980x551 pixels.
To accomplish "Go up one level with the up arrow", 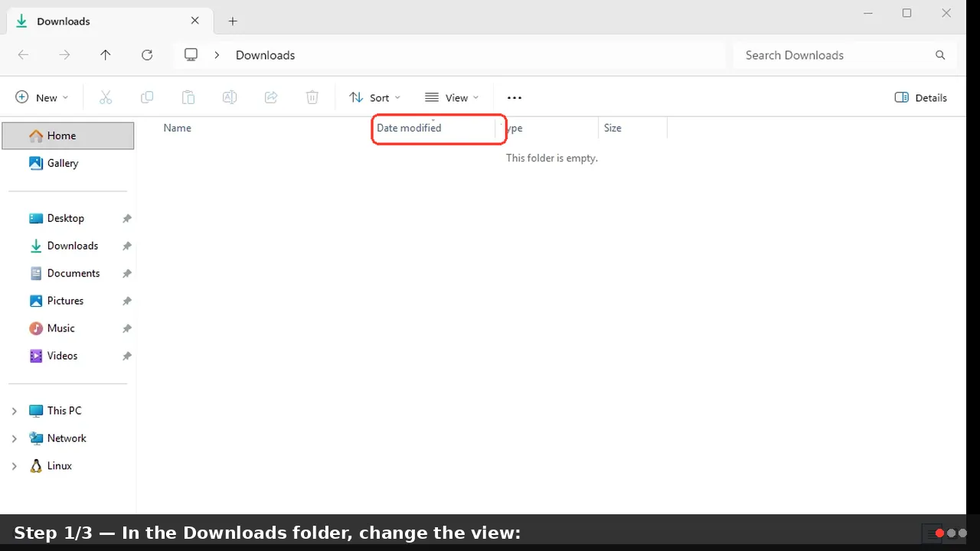I will (x=106, y=55).
